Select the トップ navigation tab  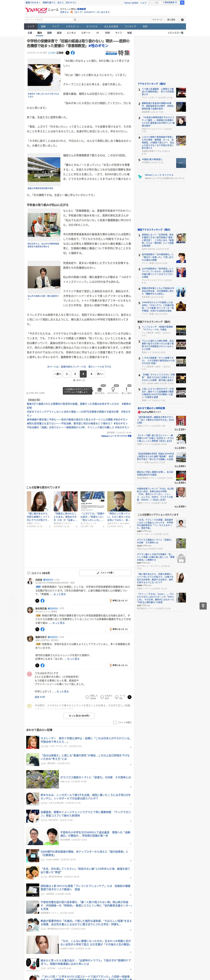[31, 27]
